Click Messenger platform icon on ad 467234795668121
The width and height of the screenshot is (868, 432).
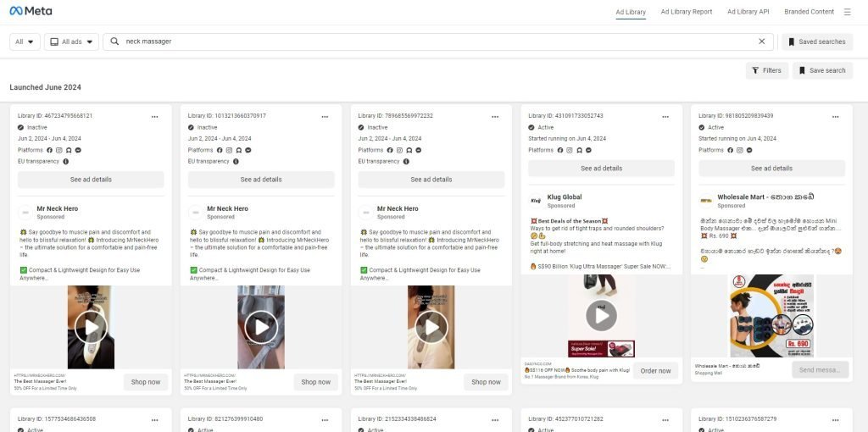point(78,150)
